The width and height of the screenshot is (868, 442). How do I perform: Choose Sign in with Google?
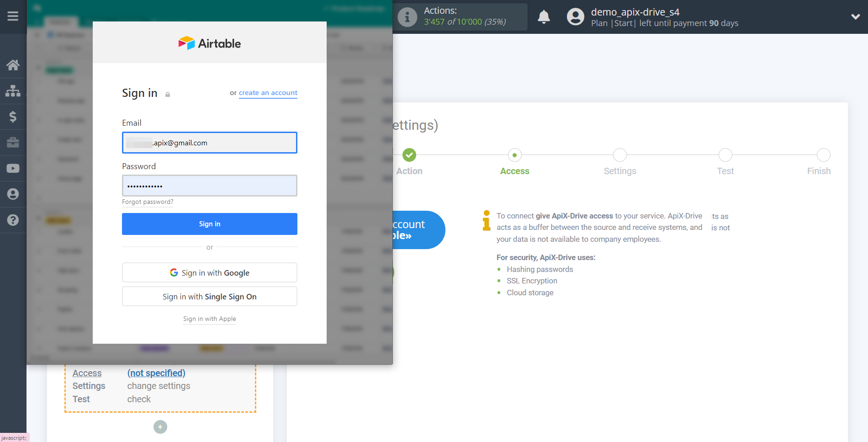pyautogui.click(x=210, y=272)
